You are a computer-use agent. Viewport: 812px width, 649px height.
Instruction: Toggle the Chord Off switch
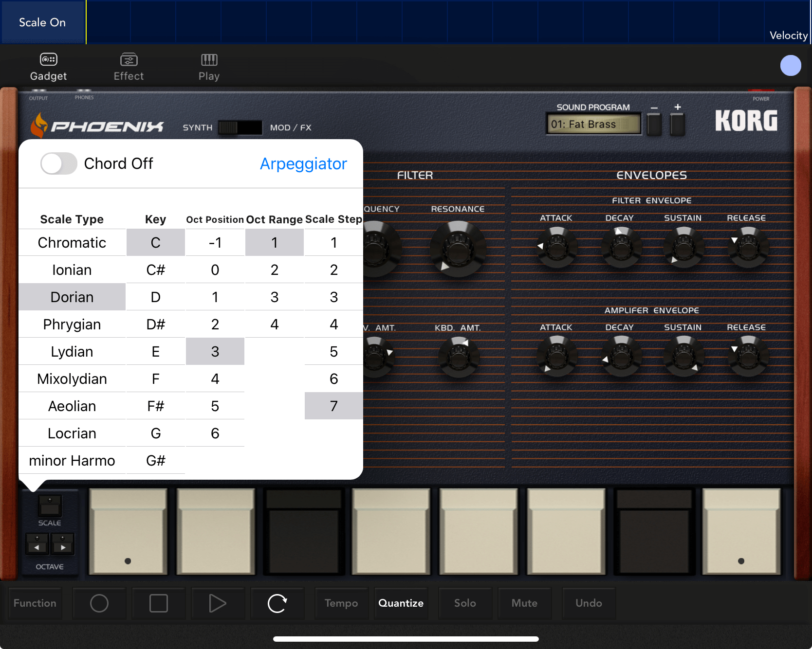(58, 163)
